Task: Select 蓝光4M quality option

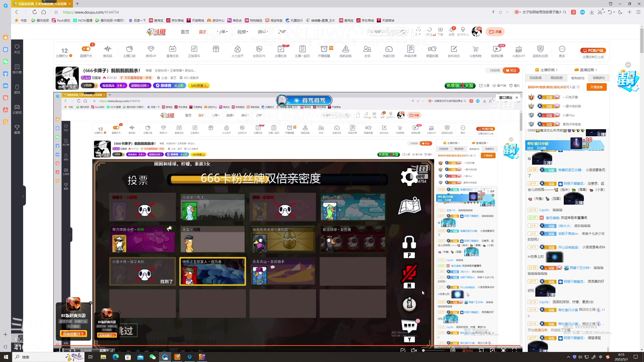Action: (467, 350)
